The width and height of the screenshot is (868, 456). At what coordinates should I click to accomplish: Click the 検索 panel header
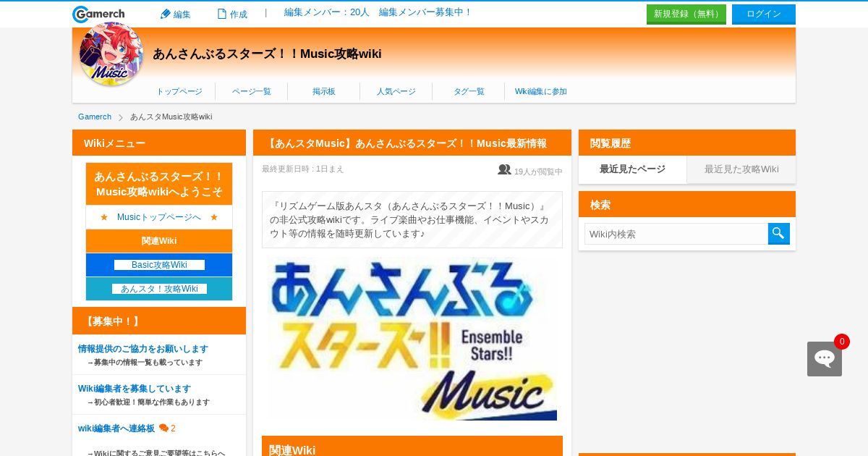point(687,204)
